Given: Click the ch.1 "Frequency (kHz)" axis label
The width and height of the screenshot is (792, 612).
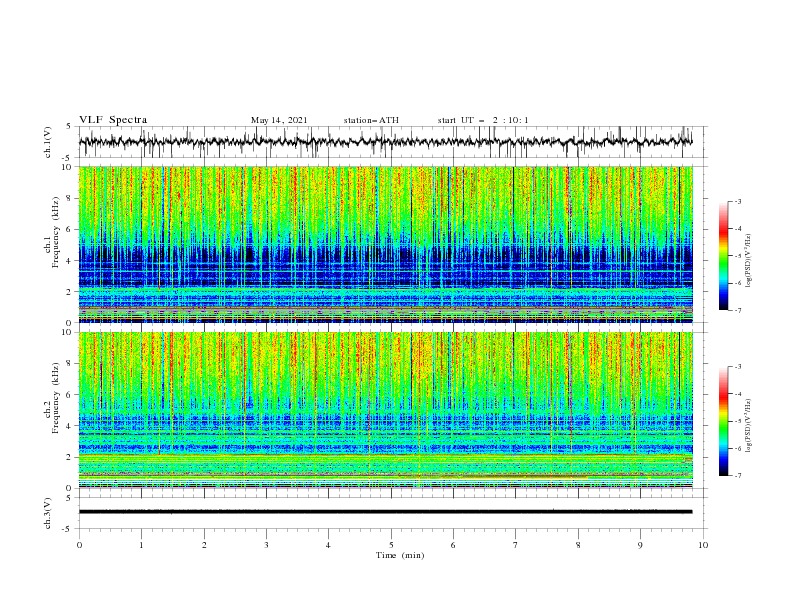Looking at the screenshot, I should (x=55, y=233).
